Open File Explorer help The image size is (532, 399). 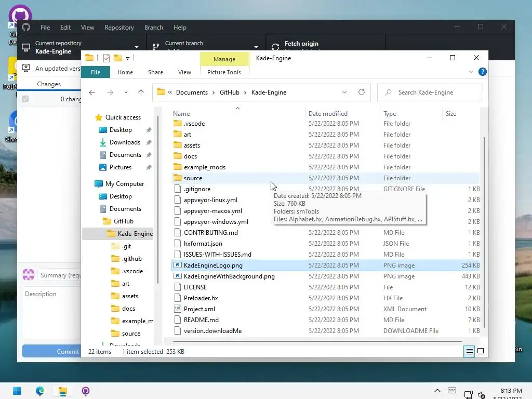point(483,72)
